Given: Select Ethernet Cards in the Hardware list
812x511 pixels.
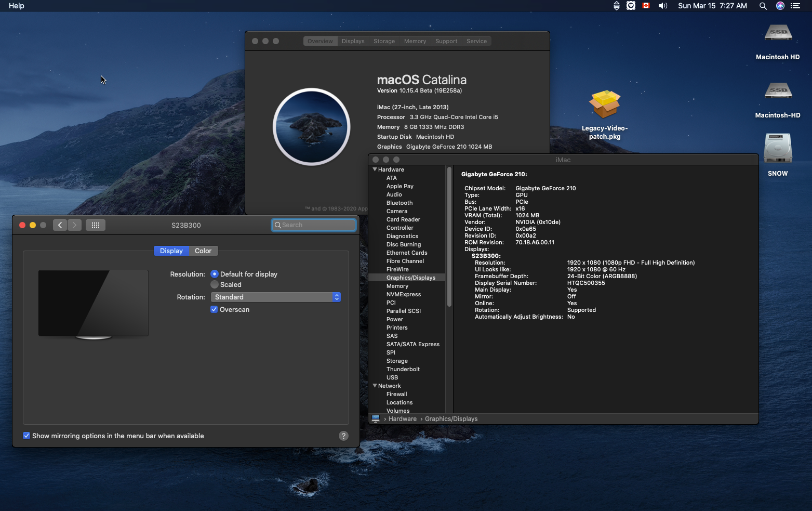Looking at the screenshot, I should click(x=407, y=253).
